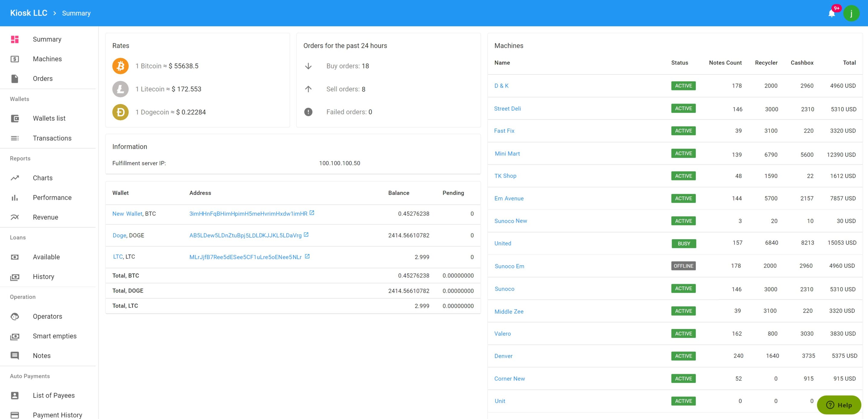Screen dimensions: 868x419
Task: Open the Operators icon under Operation
Action: click(15, 316)
